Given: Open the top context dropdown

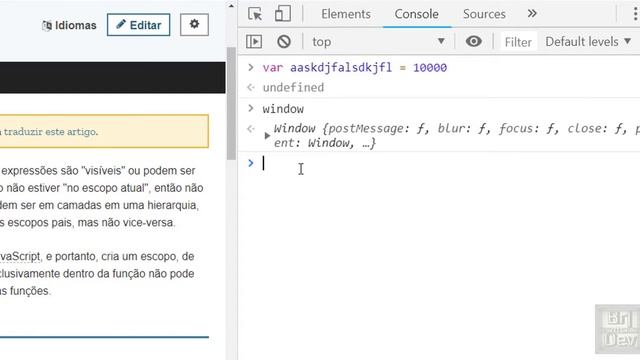Looking at the screenshot, I should [x=378, y=41].
